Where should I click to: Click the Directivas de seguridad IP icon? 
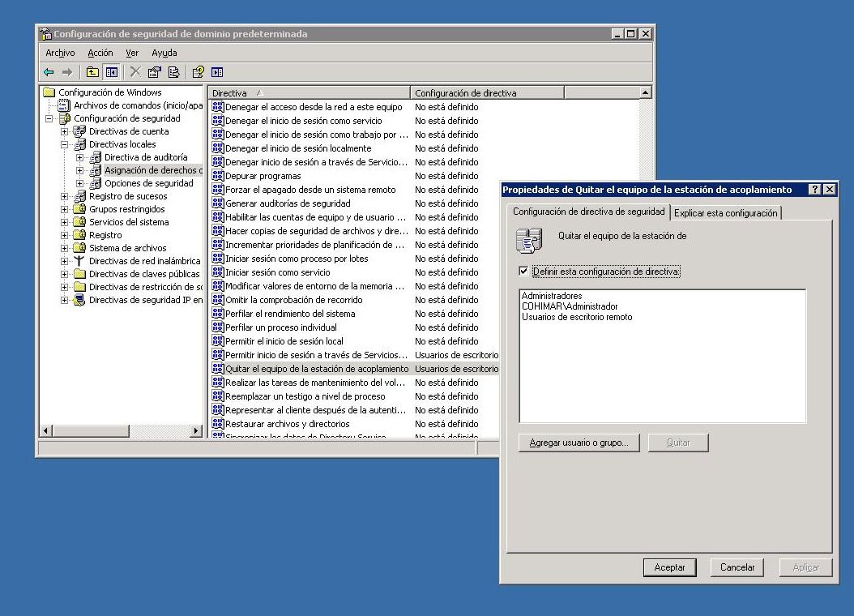(79, 300)
